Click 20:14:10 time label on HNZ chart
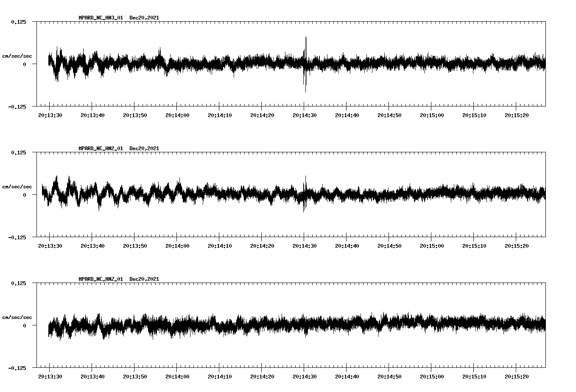This screenshot has width=576, height=392. tap(220, 376)
